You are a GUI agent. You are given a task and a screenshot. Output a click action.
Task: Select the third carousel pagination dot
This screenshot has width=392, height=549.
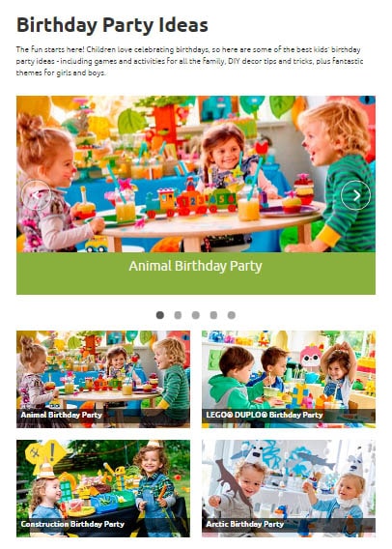pos(195,315)
